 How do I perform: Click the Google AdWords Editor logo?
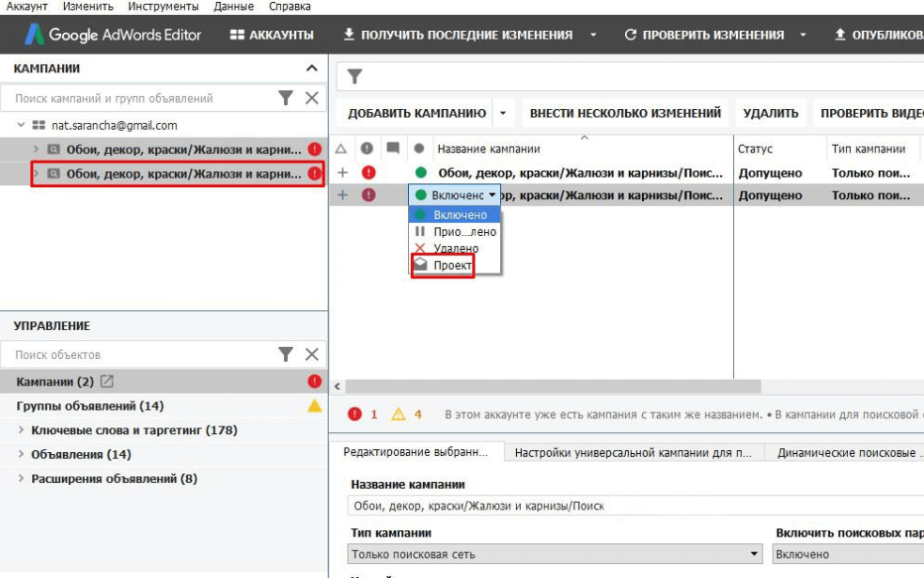(x=113, y=35)
